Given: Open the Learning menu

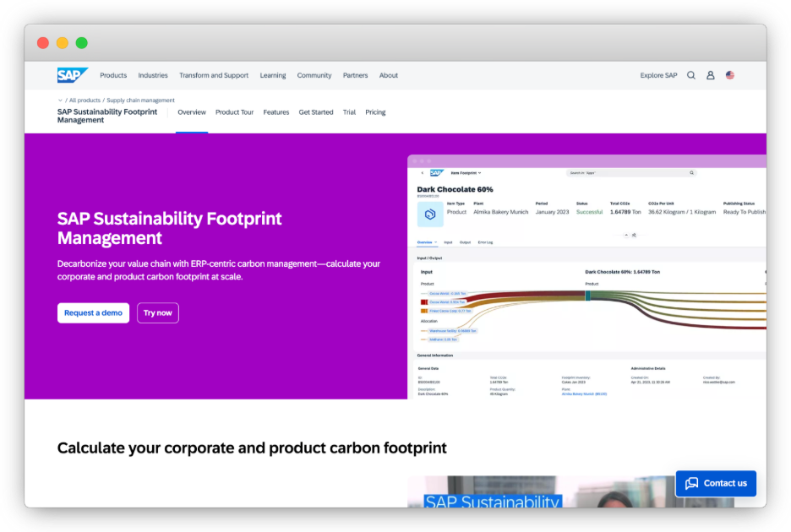Looking at the screenshot, I should point(273,75).
